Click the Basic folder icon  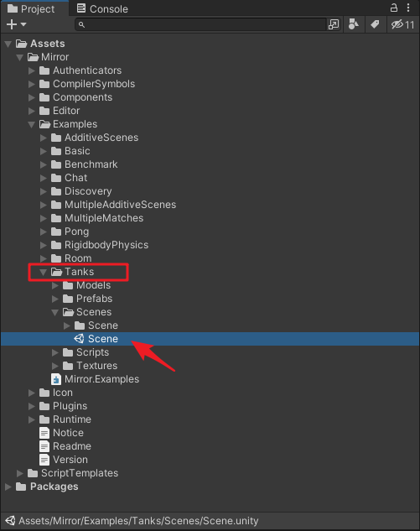[x=56, y=151]
